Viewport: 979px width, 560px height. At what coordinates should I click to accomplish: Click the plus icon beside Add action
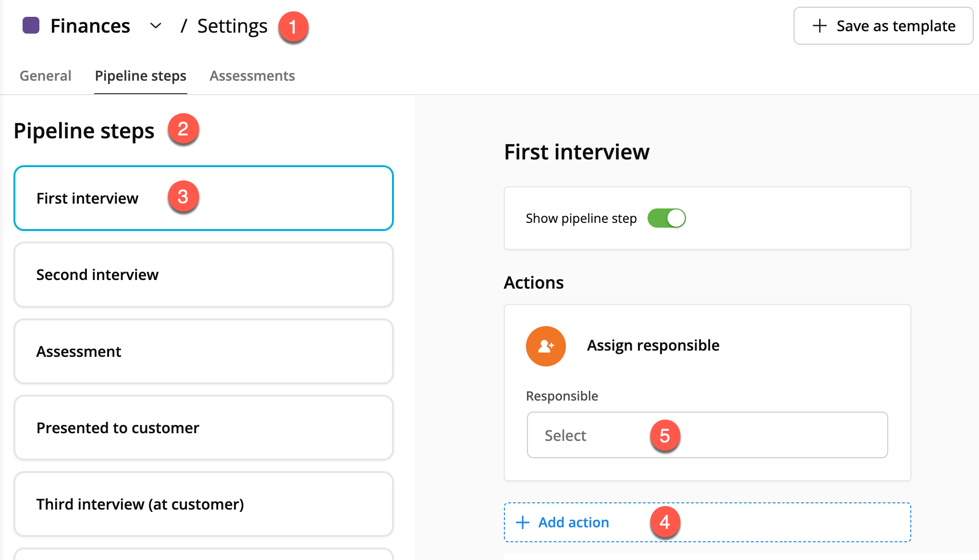point(523,522)
